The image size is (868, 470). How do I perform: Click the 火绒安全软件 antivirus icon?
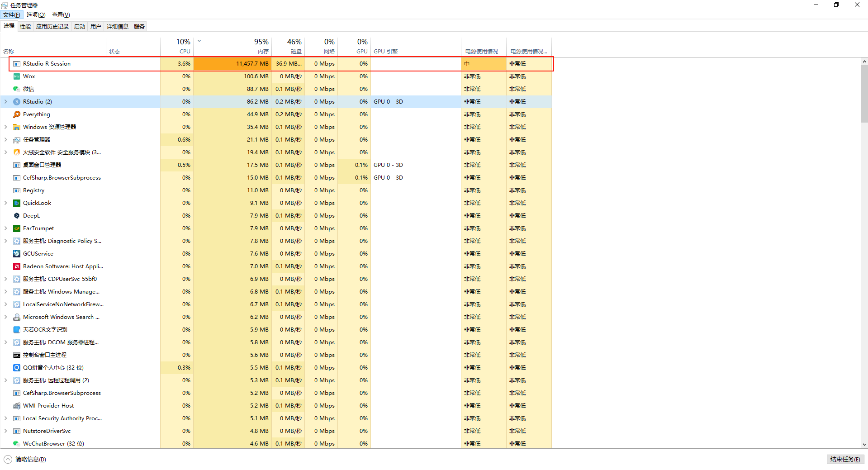[x=16, y=152]
